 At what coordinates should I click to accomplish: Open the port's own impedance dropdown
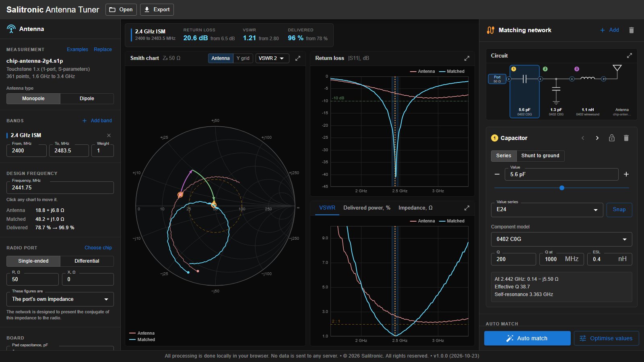[60, 299]
